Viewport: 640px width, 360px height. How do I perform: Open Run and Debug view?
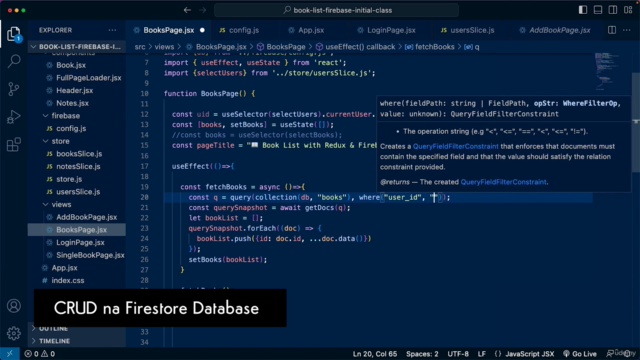pos(13,117)
